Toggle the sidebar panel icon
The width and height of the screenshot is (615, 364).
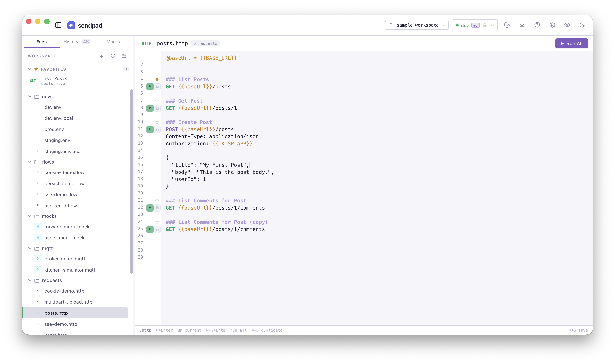click(58, 25)
